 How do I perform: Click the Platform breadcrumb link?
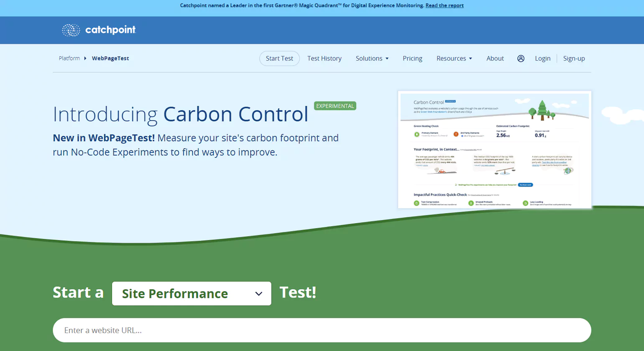69,58
